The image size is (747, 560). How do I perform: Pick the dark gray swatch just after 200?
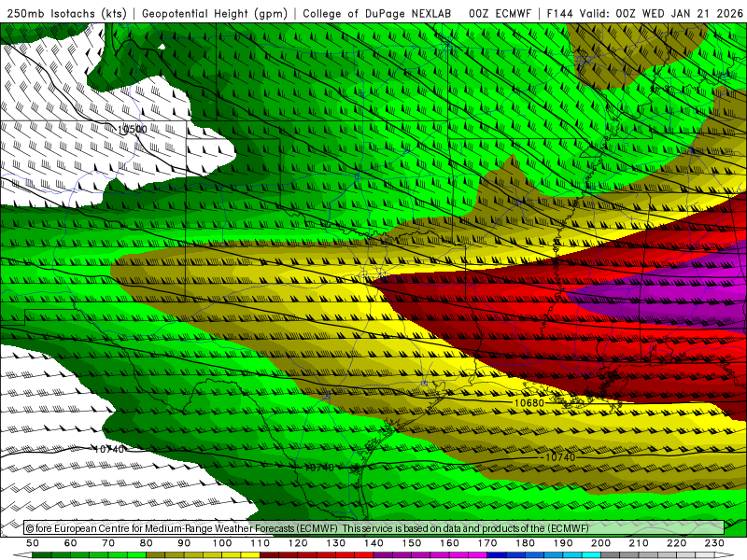[x=611, y=555]
